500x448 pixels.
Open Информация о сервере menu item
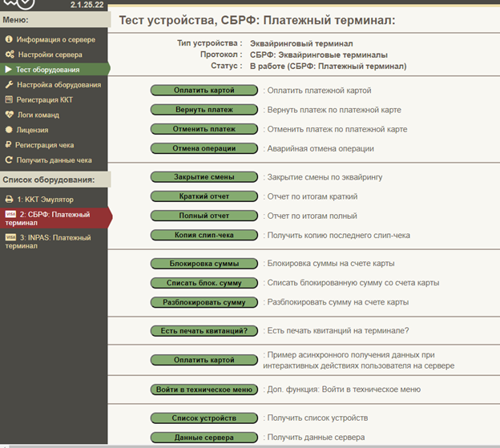click(x=56, y=39)
